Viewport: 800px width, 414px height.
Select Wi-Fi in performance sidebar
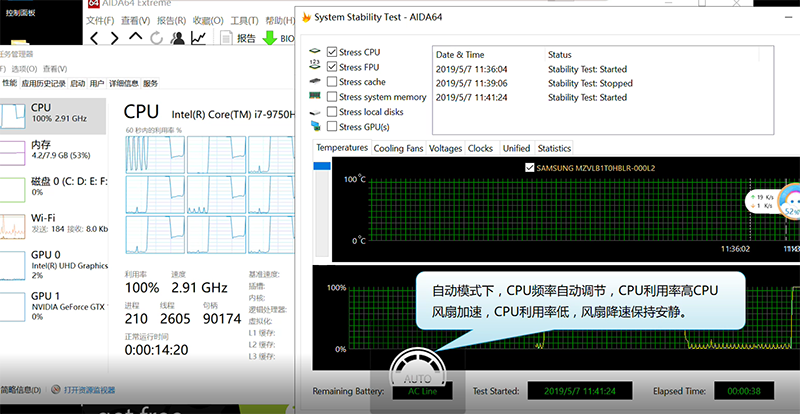(x=53, y=226)
